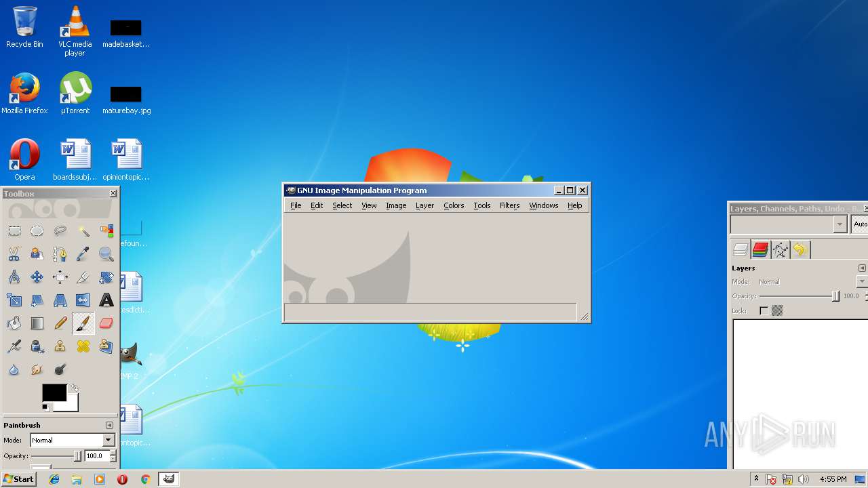868x488 pixels.
Task: Switch to the Undo History tab
Action: (x=800, y=250)
